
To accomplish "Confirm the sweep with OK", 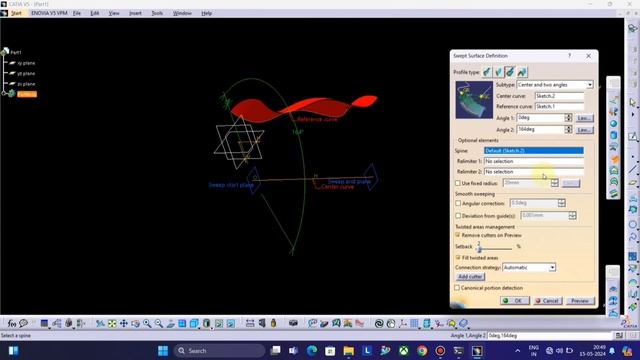I will click(515, 301).
